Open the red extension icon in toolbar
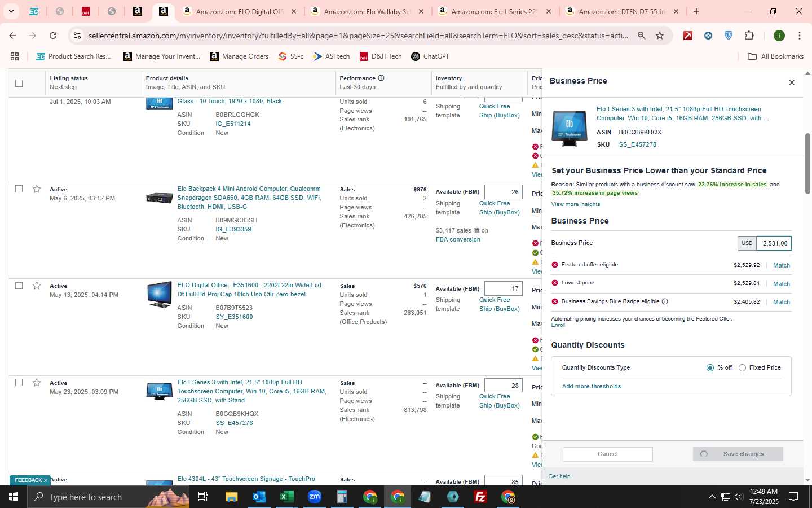The image size is (812, 508). click(x=688, y=36)
